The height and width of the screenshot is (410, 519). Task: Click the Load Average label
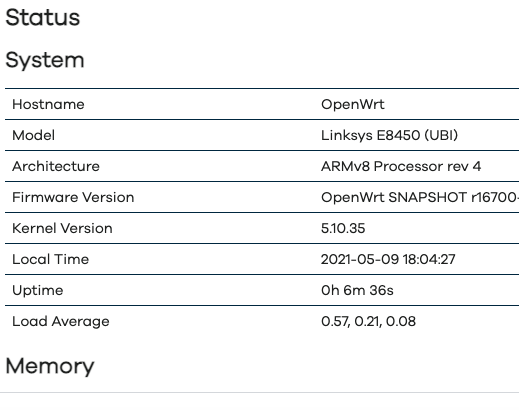tap(61, 321)
